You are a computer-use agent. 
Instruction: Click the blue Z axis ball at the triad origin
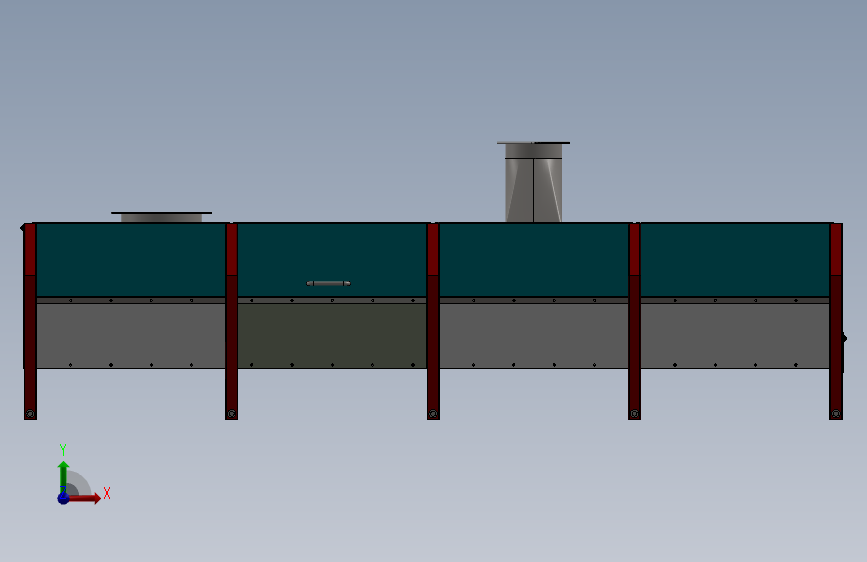[x=64, y=498]
